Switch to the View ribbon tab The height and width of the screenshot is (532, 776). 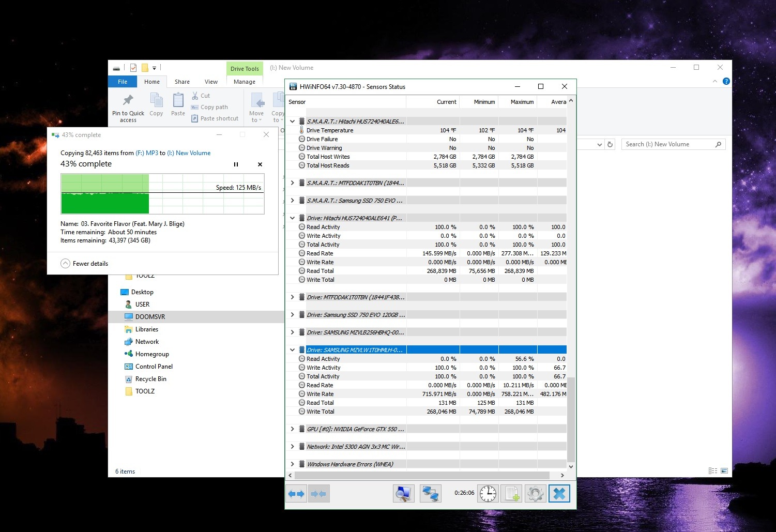click(211, 82)
